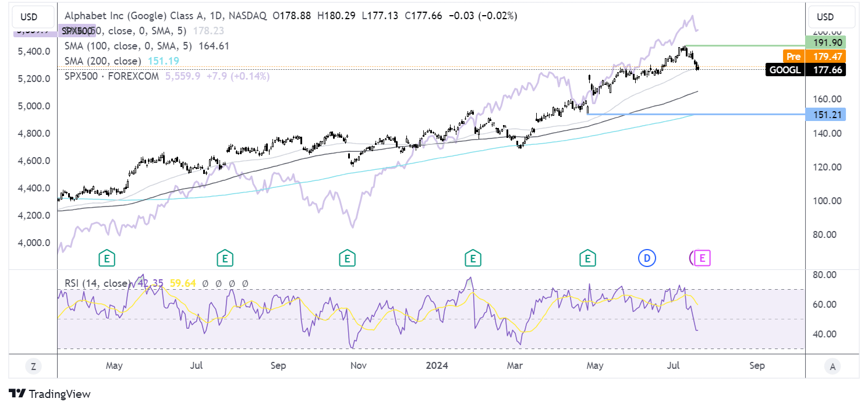Click the Z timezone button
Image resolution: width=868 pixels, height=409 pixels.
click(33, 367)
